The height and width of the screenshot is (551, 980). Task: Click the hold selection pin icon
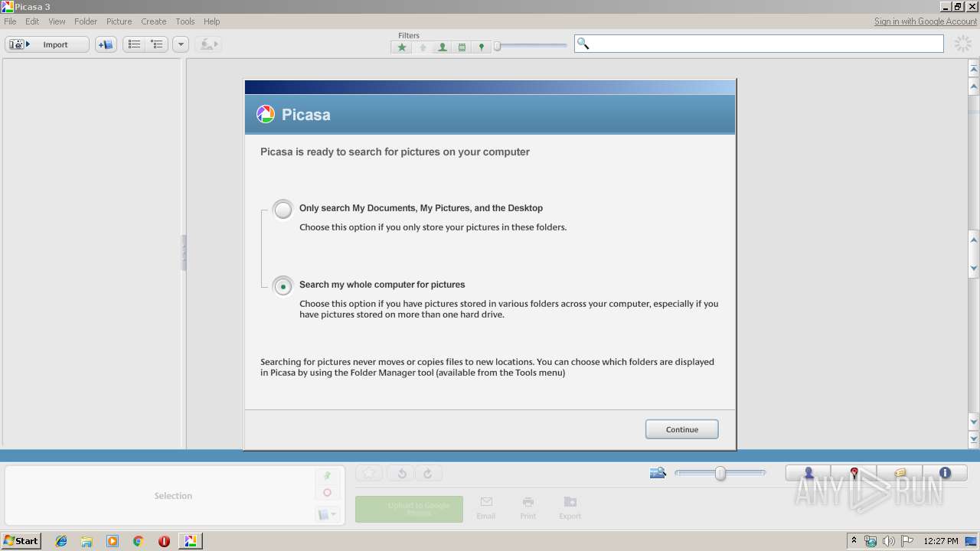pyautogui.click(x=328, y=475)
